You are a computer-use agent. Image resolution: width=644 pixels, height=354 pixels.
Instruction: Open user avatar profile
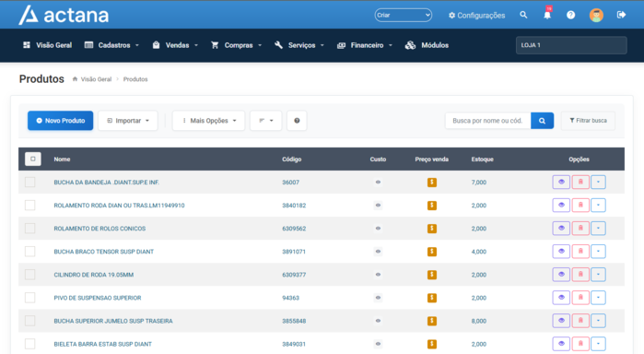pos(596,16)
